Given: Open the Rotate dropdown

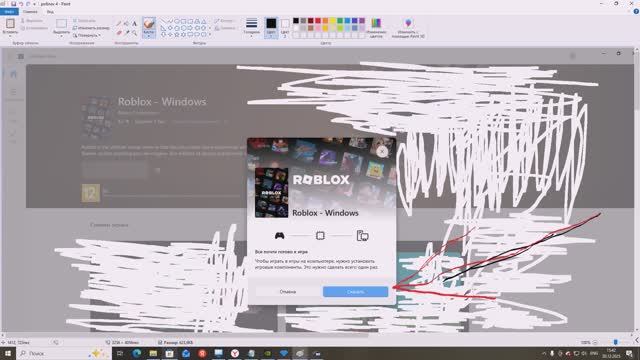Looking at the screenshot, I should (87, 35).
